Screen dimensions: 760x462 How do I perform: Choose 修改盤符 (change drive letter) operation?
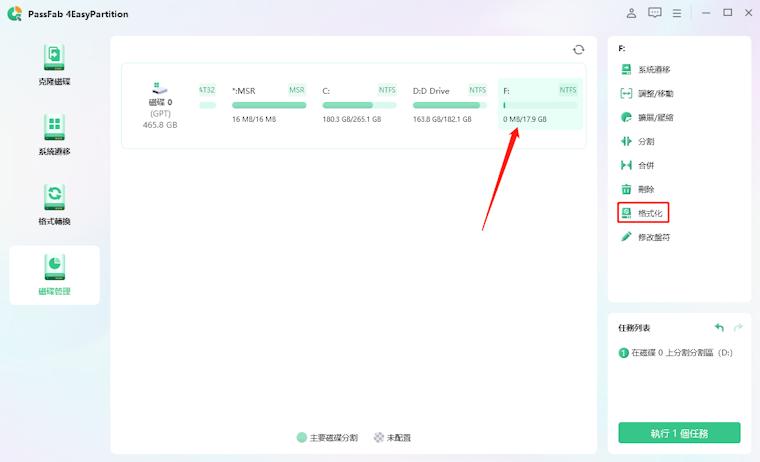[645, 237]
